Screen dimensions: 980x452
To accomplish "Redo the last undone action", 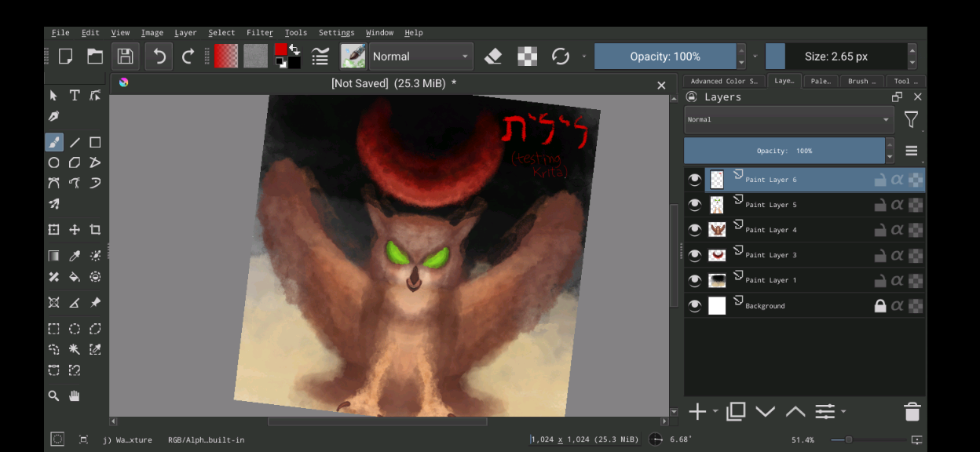I will click(188, 56).
